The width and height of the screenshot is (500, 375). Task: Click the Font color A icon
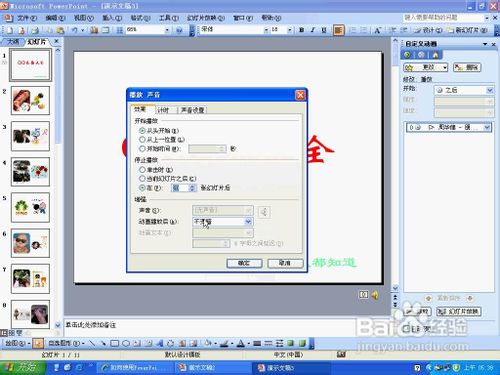[241, 343]
